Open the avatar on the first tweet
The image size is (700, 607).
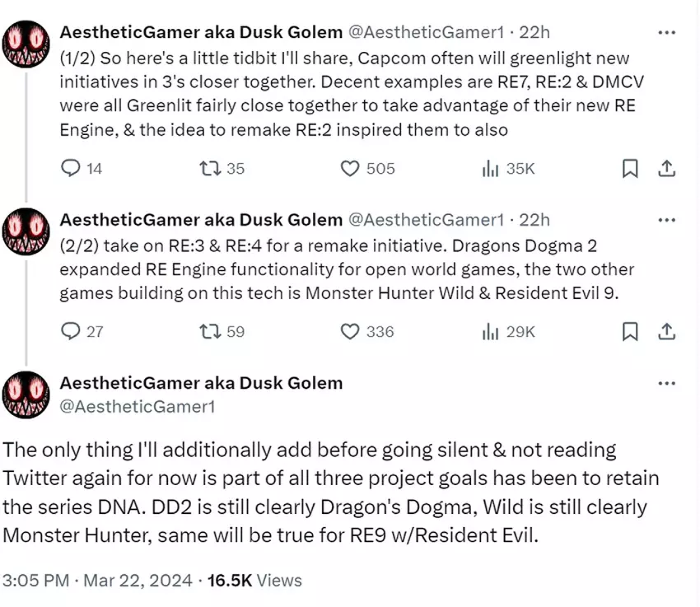click(x=27, y=44)
